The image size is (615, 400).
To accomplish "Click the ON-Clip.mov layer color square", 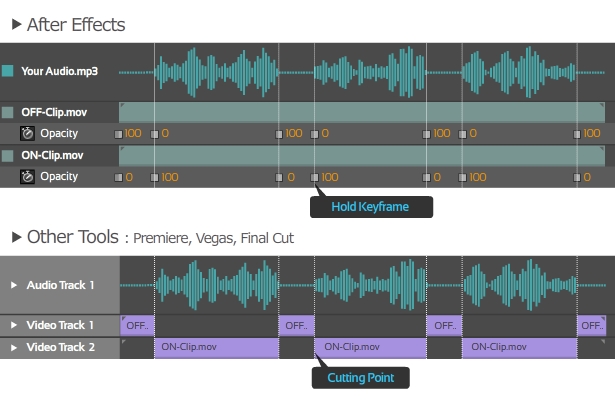I will 8,156.
